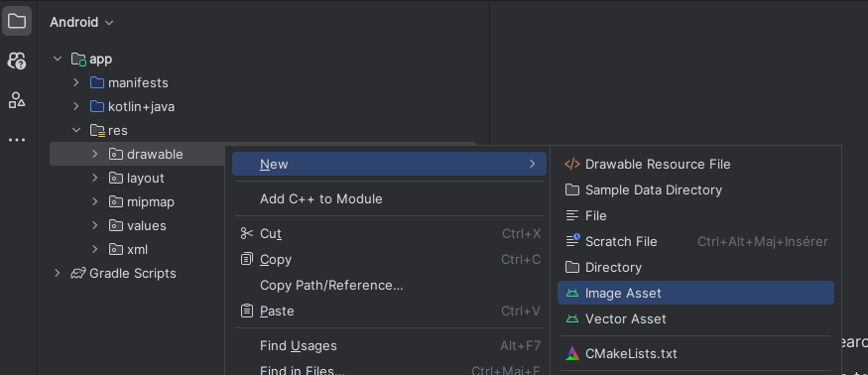This screenshot has width=868, height=375.
Task: Expand the Gradle Scripts node
Action: point(57,273)
